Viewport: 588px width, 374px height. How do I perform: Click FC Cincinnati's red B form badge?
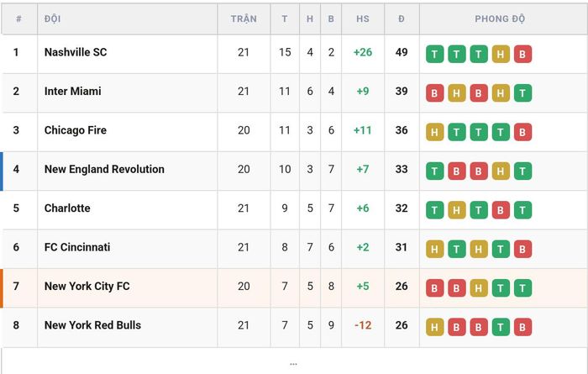[522, 249]
